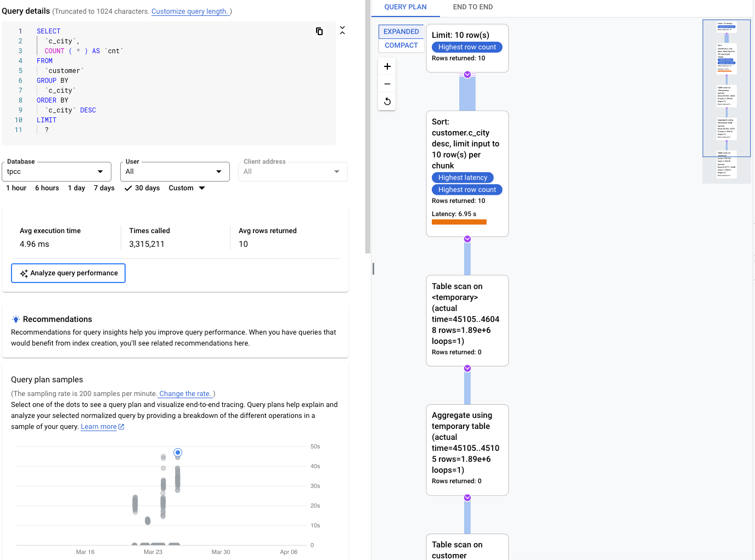
Task: Select the highlighted sample dot in the chart
Action: [177, 452]
